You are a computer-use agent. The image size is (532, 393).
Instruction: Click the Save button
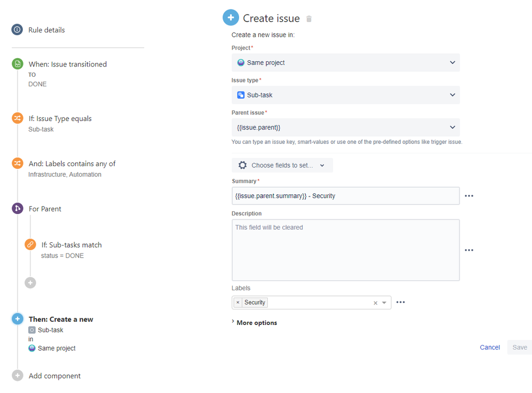[x=519, y=347]
